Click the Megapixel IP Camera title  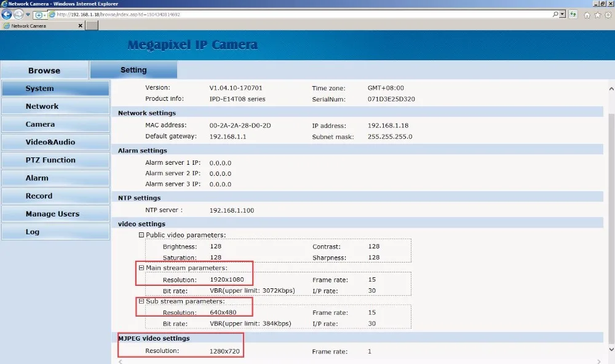(192, 45)
